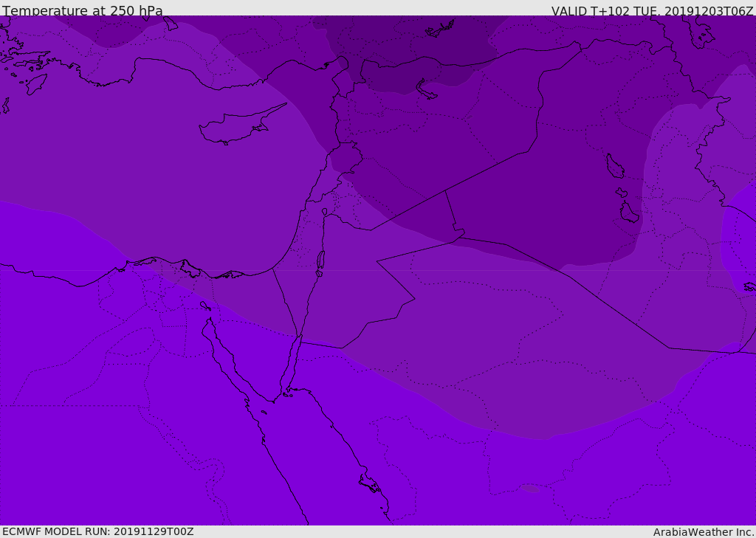Click the 'VALID T+102 TUE. 20191203T06Z' label

pyautogui.click(x=653, y=10)
